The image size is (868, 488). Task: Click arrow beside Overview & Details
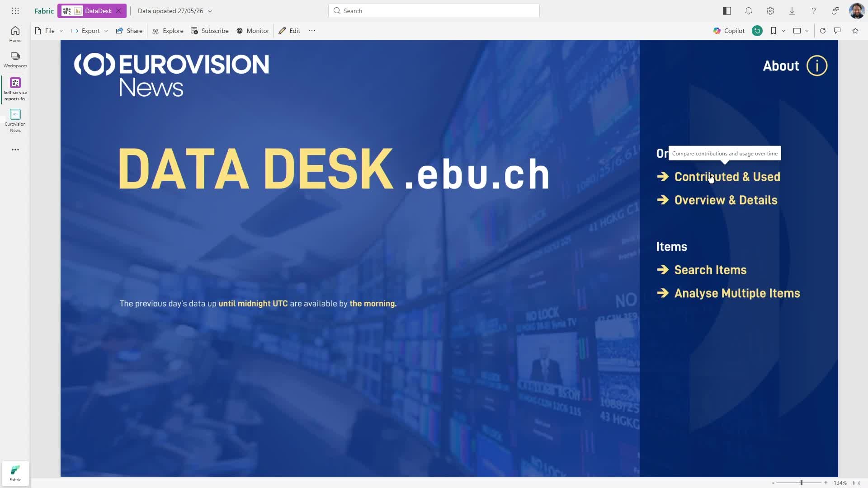663,200
